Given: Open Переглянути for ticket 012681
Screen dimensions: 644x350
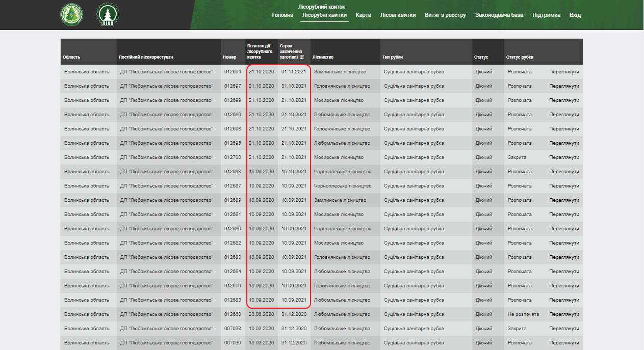Looking at the screenshot, I should coord(564,214).
